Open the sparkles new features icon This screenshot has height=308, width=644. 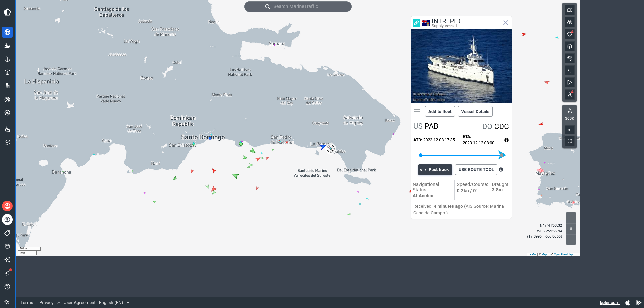(x=7, y=260)
